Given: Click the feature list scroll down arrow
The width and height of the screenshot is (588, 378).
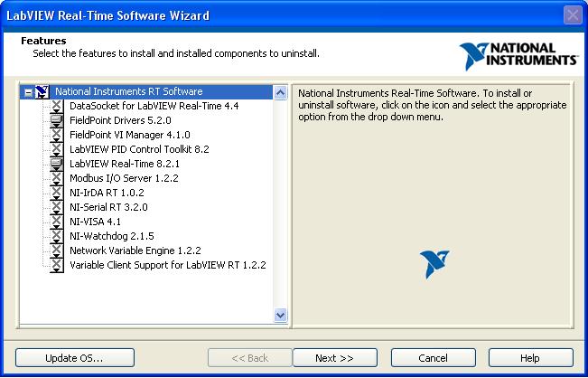Looking at the screenshot, I should click(x=281, y=315).
